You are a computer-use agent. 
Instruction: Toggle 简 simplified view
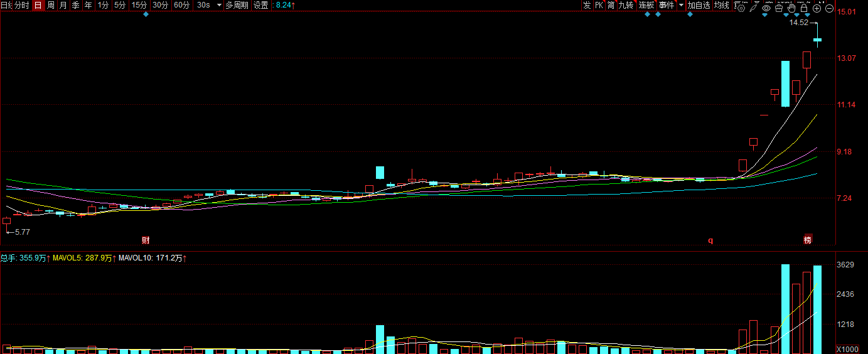[x=611, y=5]
